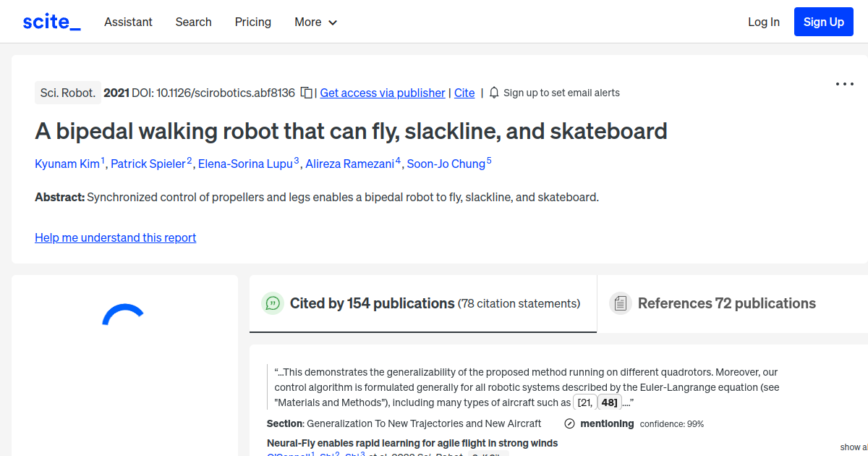The image size is (868, 456).
Task: Copy the DOI using the clipboard icon
Action: pos(306,92)
